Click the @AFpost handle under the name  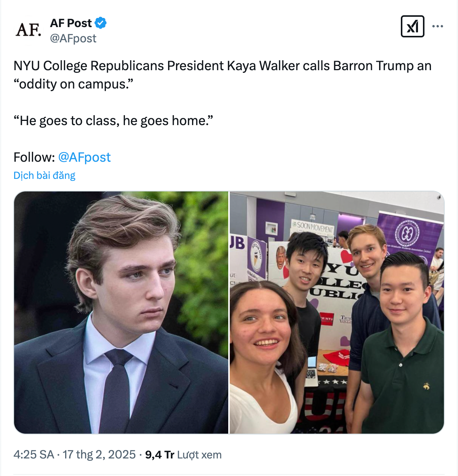coord(74,38)
